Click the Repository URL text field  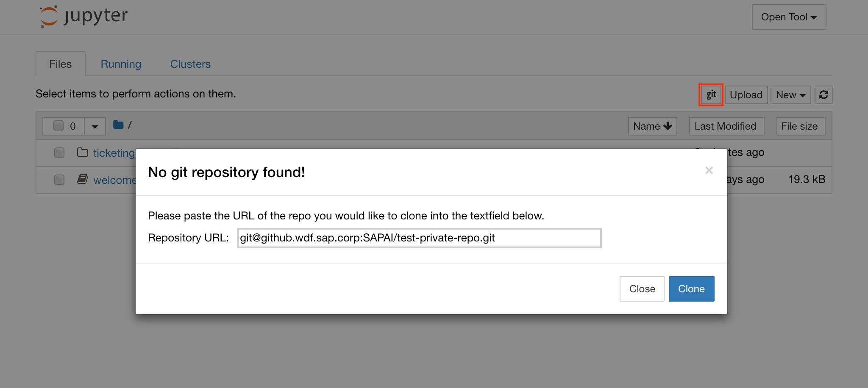tap(419, 238)
